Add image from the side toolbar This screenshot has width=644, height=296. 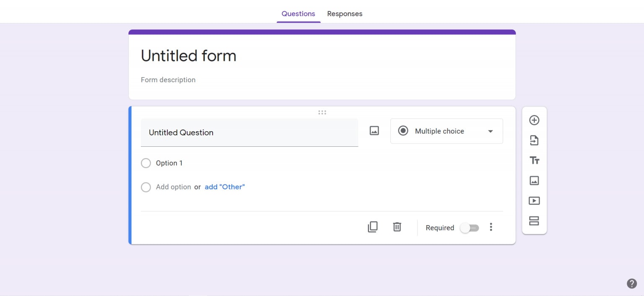click(534, 181)
